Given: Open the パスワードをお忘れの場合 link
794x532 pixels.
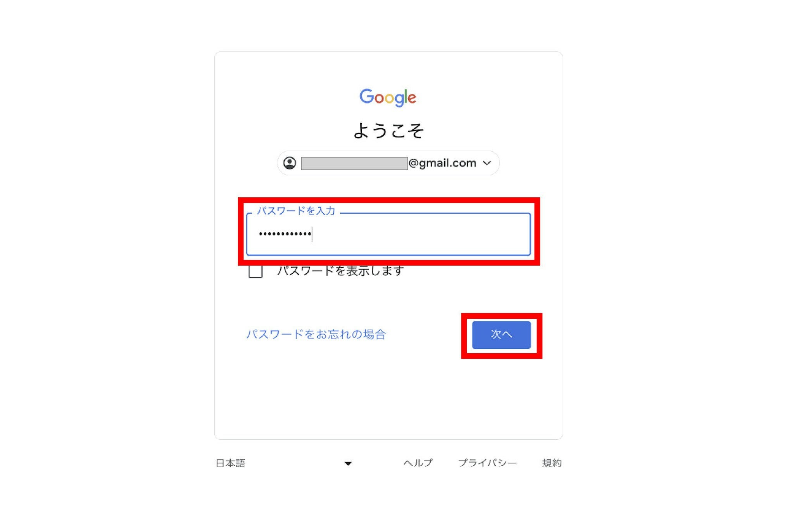Looking at the screenshot, I should 316,334.
